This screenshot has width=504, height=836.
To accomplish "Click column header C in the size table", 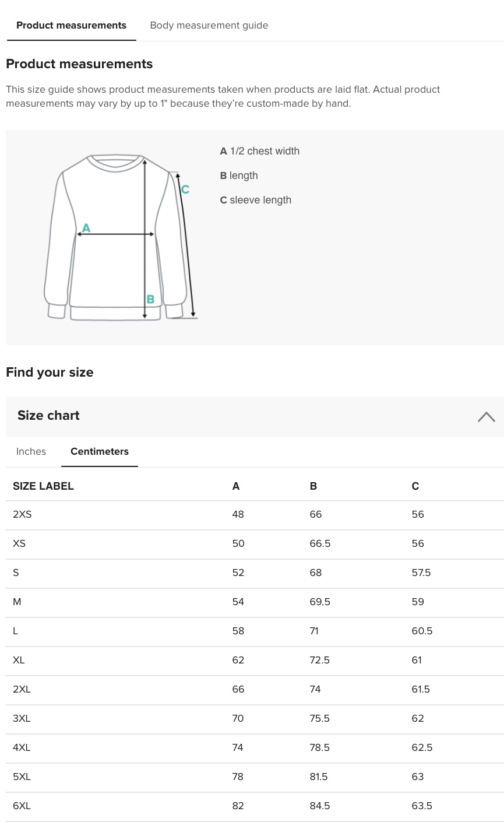I will 415,486.
